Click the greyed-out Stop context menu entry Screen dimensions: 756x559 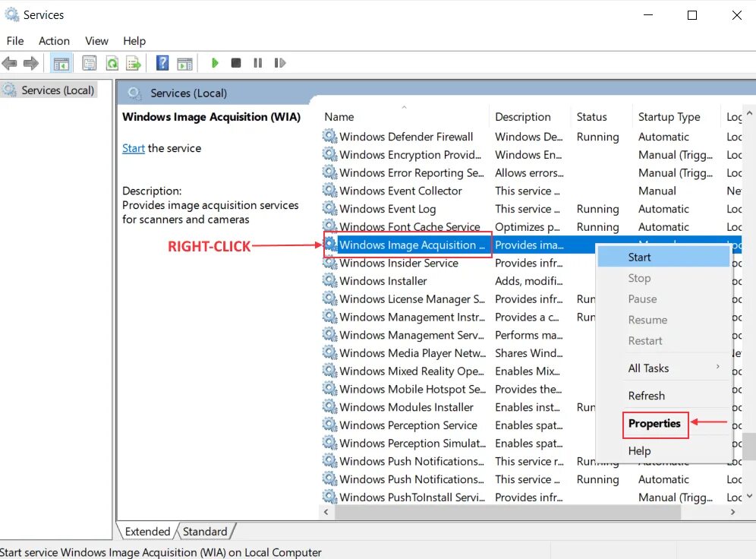(x=663, y=278)
